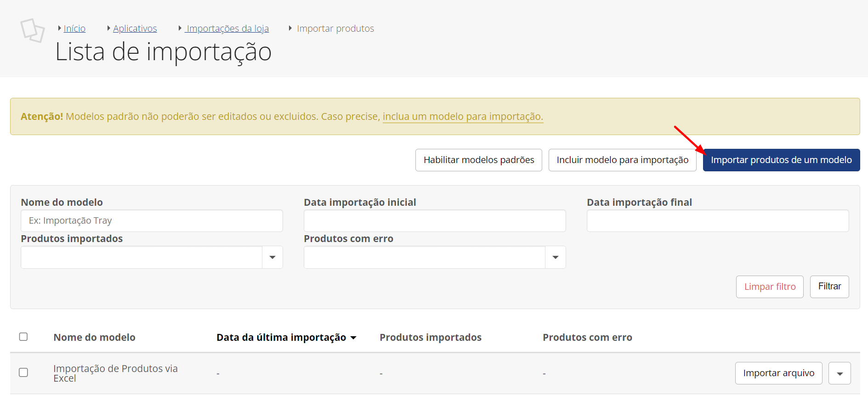
Task: Open the Início breadcrumb link
Action: point(74,28)
